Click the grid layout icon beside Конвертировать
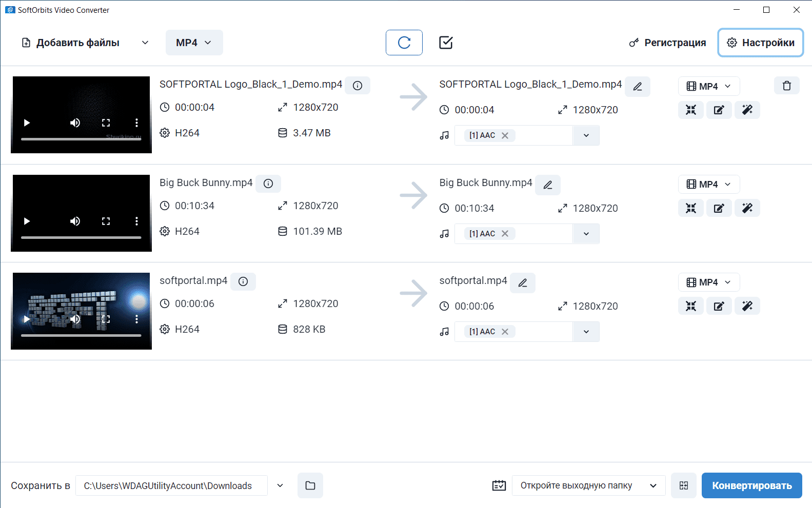 684,485
